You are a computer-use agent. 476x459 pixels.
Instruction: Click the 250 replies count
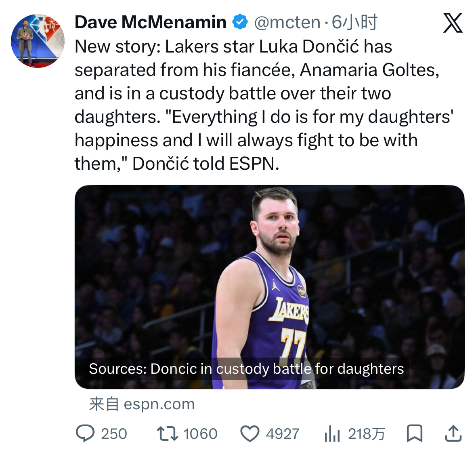coord(114,434)
